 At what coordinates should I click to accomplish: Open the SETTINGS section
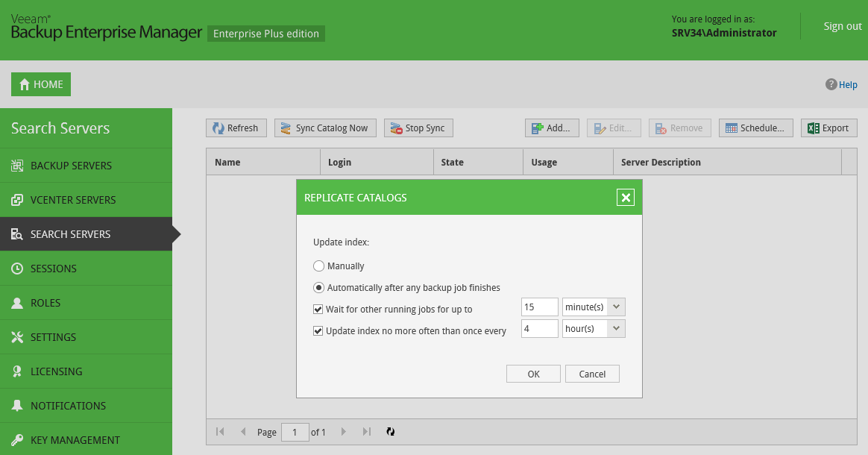coord(86,337)
